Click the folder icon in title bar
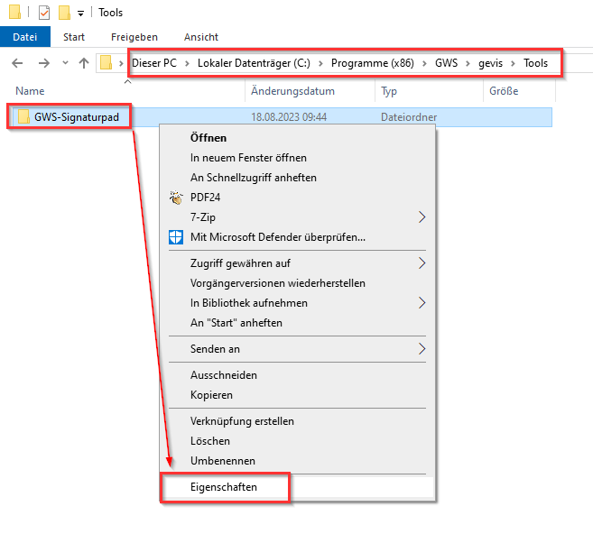 pos(15,12)
